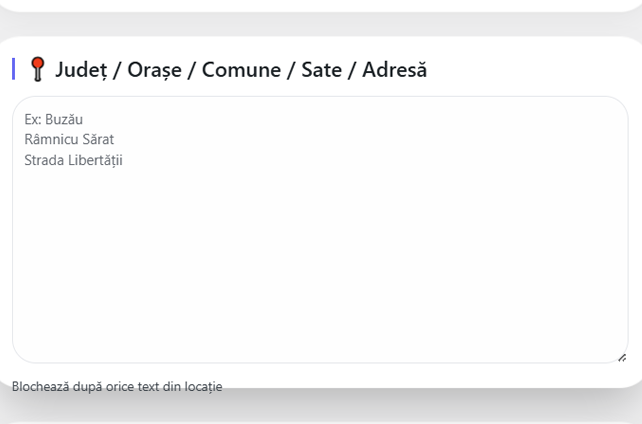Click the 'Ex: Buzău' placeholder line
Screen dimensions: 642x424
pos(53,121)
